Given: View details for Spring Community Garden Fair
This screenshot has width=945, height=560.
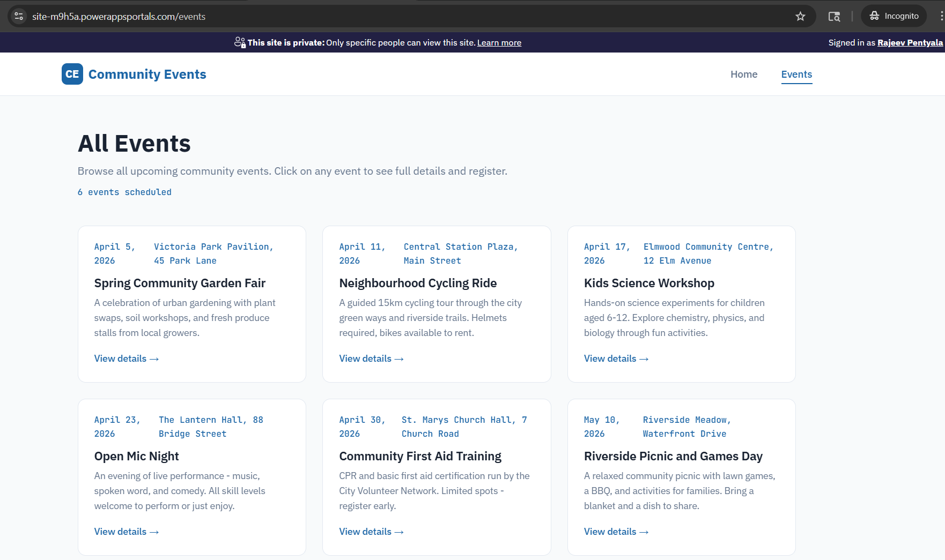Looking at the screenshot, I should [x=126, y=359].
